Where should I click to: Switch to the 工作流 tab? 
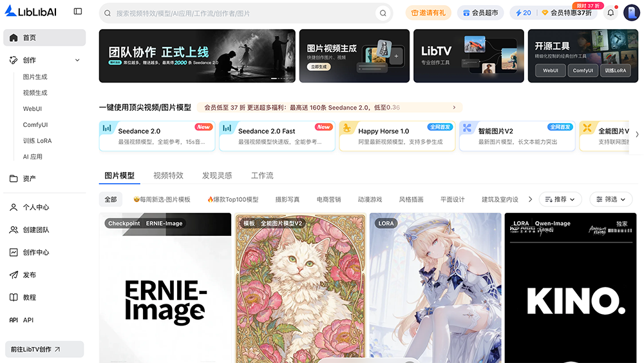coord(262,175)
